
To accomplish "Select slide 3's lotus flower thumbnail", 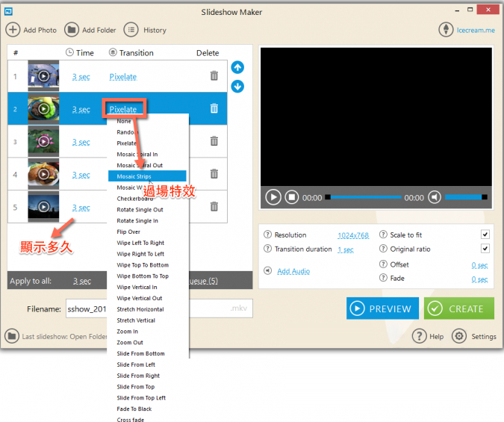I will click(43, 141).
